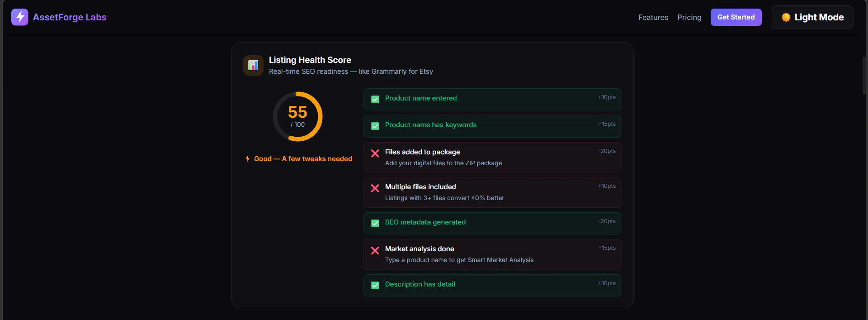Switch to Light Mode
Image resolution: width=868 pixels, height=320 pixels.
[811, 17]
